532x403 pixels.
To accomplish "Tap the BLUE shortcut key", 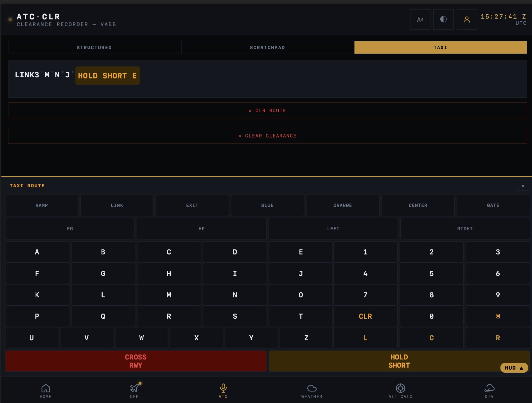I will 267,205.
